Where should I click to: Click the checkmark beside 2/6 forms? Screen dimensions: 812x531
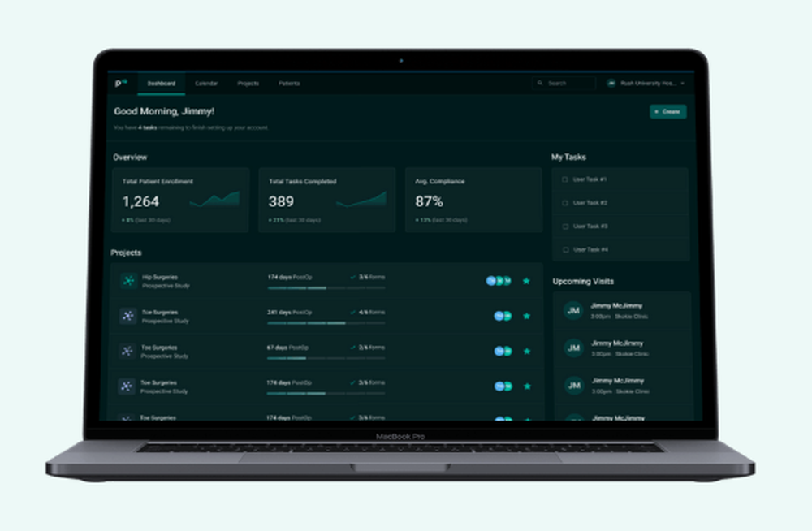pos(352,348)
